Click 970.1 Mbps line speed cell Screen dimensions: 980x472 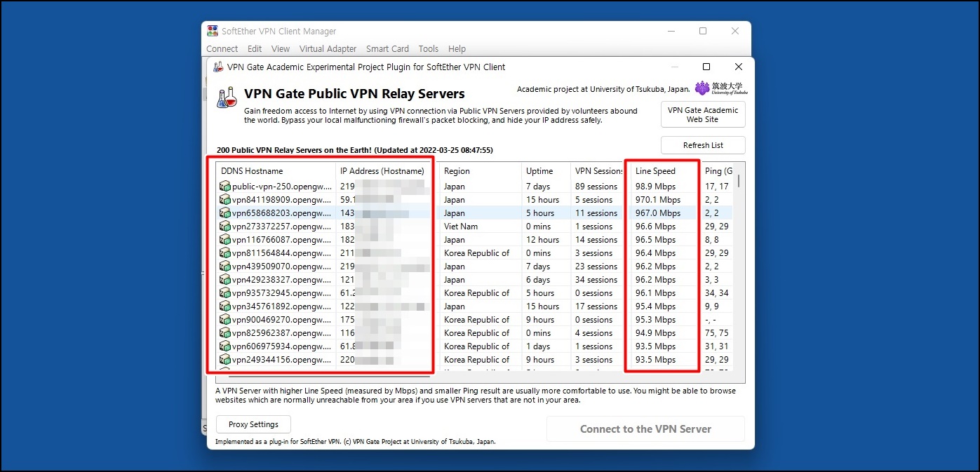point(658,200)
